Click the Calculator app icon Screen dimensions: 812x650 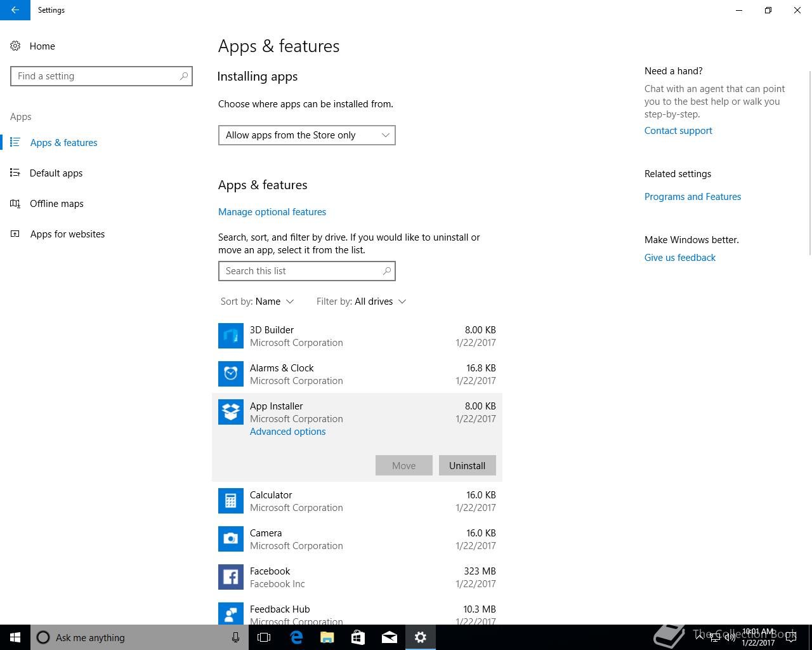click(x=231, y=501)
